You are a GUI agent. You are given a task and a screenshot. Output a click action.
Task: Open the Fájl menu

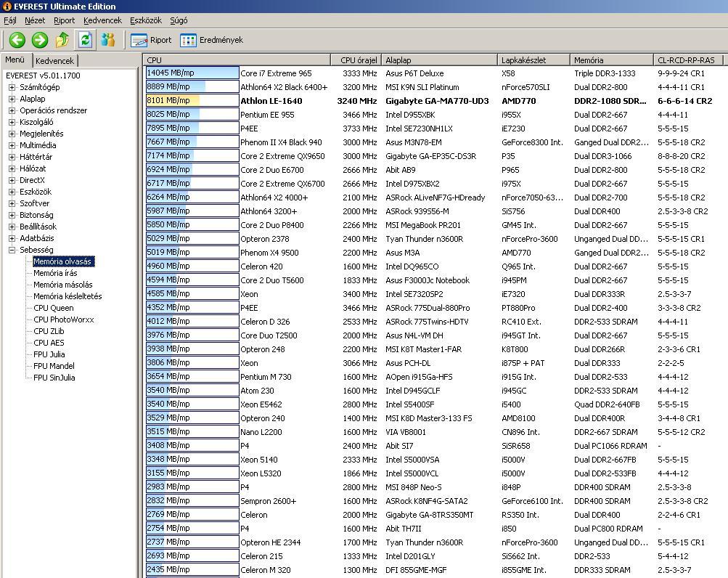(10, 20)
